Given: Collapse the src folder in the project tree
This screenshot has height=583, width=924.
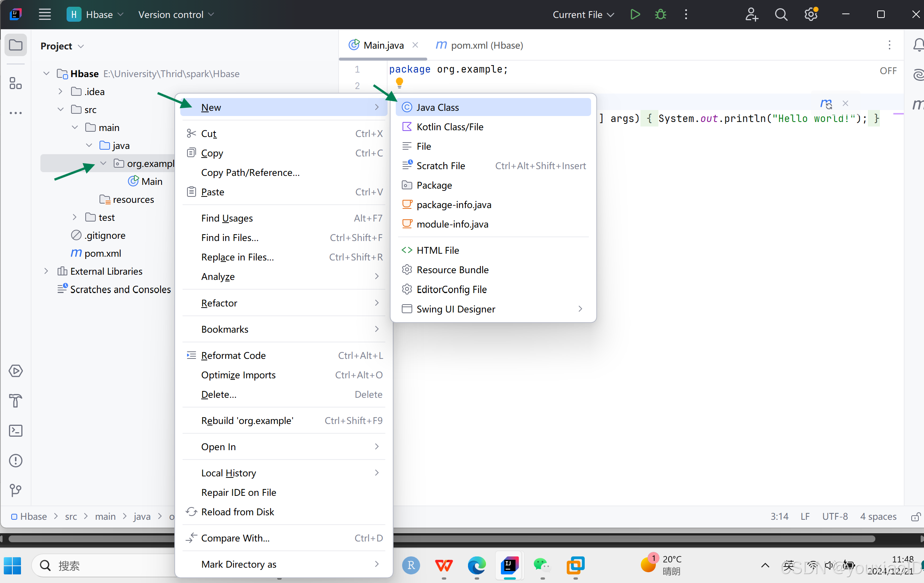Looking at the screenshot, I should (x=60, y=109).
